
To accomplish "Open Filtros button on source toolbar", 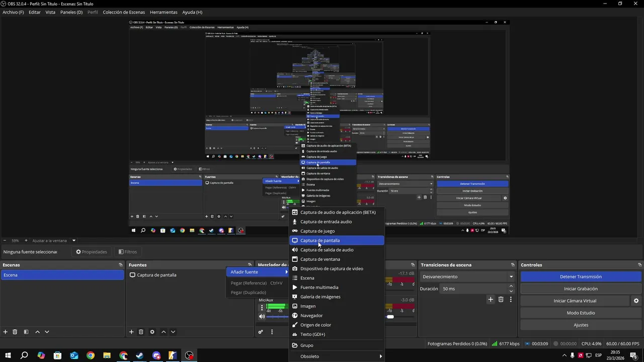I will coord(127,252).
